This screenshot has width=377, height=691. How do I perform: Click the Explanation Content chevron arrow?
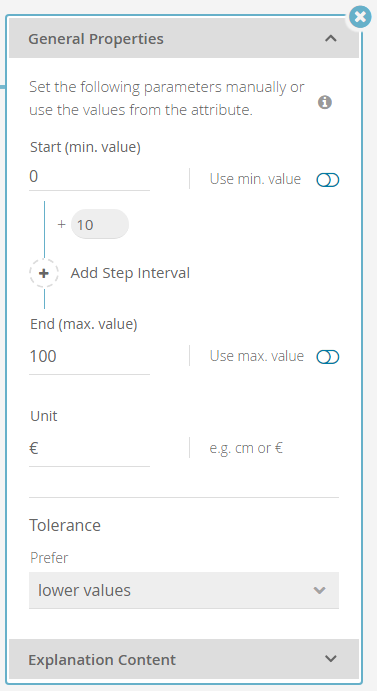331,659
